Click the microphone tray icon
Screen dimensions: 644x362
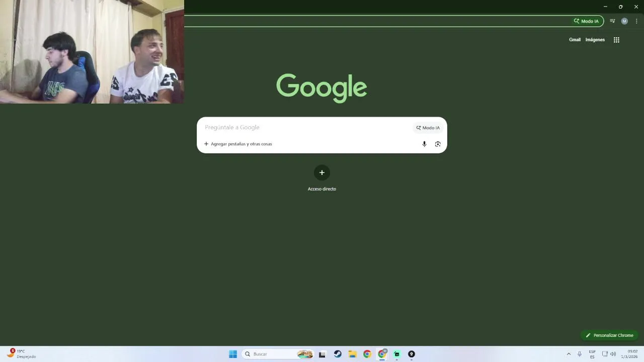(x=580, y=354)
